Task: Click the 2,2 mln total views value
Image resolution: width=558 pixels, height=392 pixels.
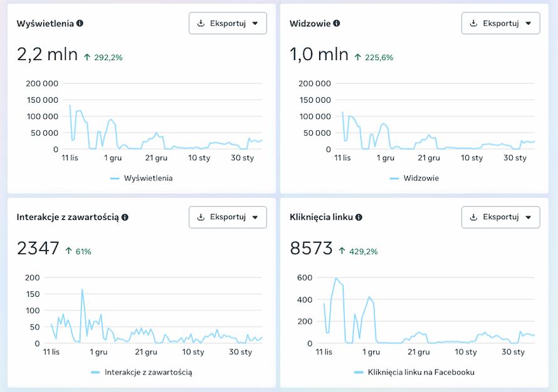Action: point(47,54)
